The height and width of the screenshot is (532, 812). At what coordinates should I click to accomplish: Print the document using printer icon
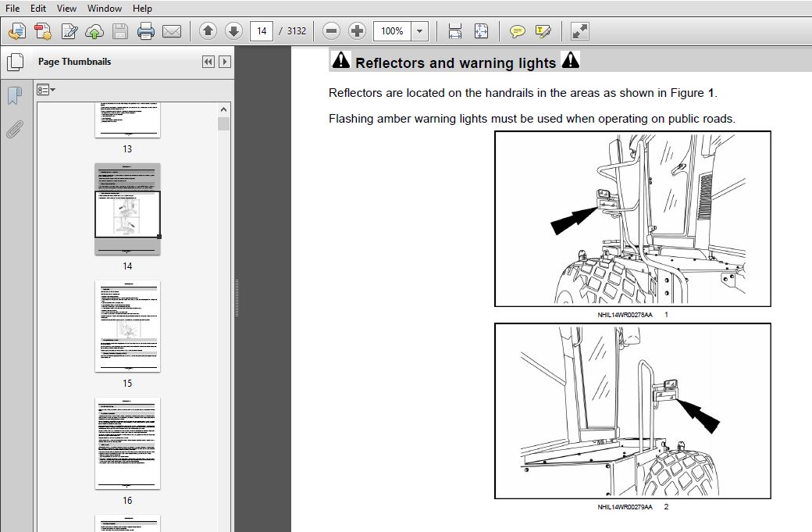click(145, 31)
